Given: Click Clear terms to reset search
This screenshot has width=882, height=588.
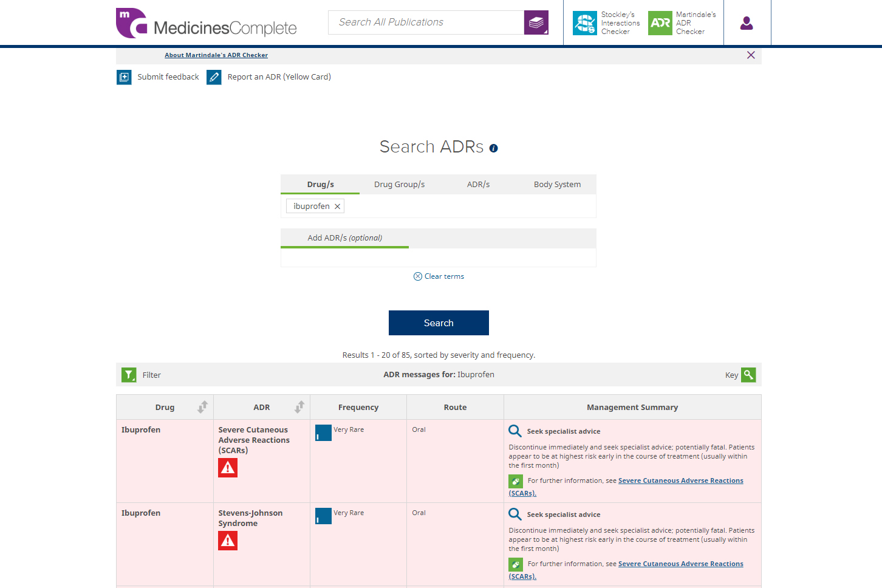Looking at the screenshot, I should click(439, 276).
